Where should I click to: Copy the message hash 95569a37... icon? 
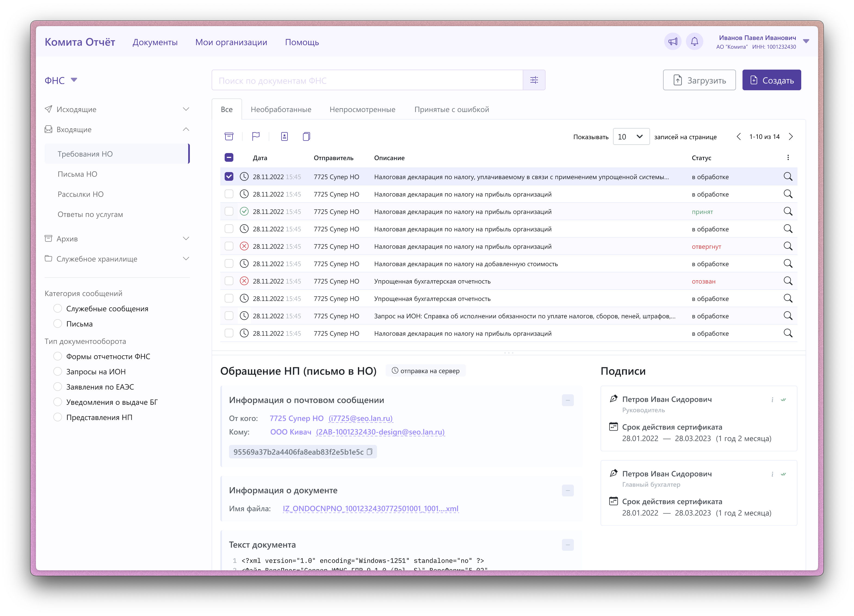[370, 452]
